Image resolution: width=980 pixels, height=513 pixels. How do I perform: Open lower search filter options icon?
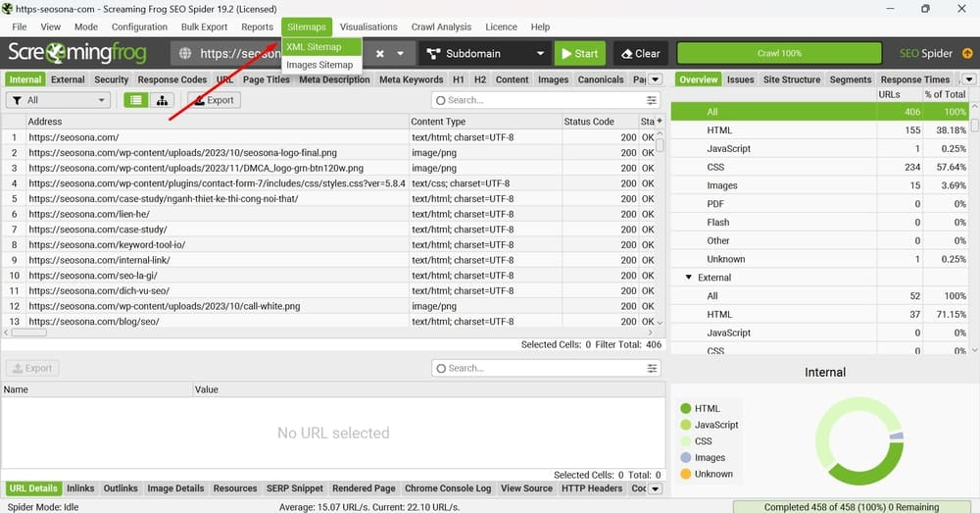652,369
